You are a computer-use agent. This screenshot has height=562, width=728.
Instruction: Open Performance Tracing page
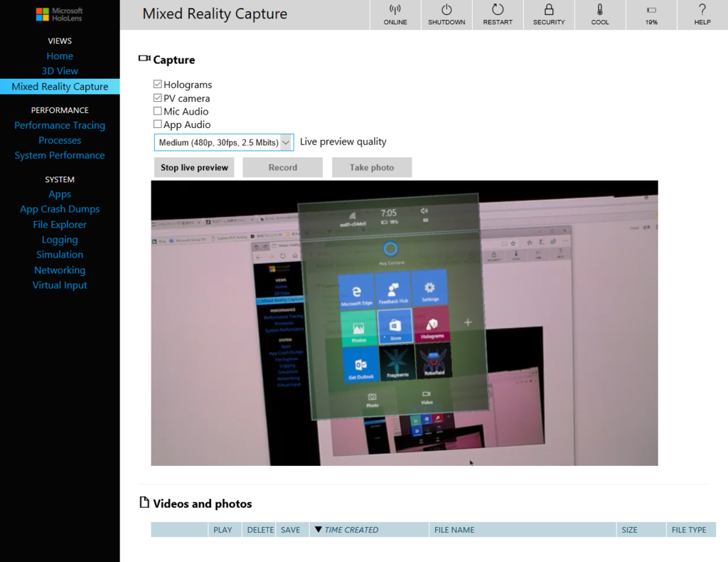[60, 125]
